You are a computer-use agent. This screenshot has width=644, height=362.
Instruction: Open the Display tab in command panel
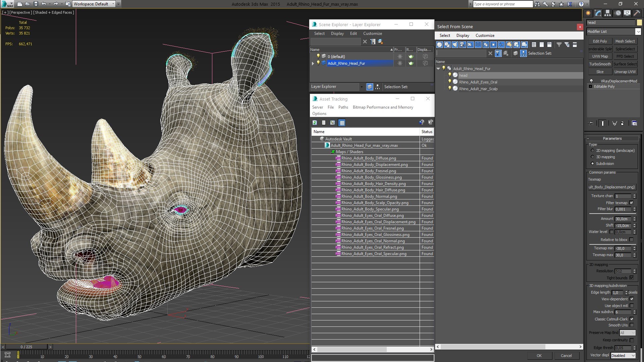[627, 13]
